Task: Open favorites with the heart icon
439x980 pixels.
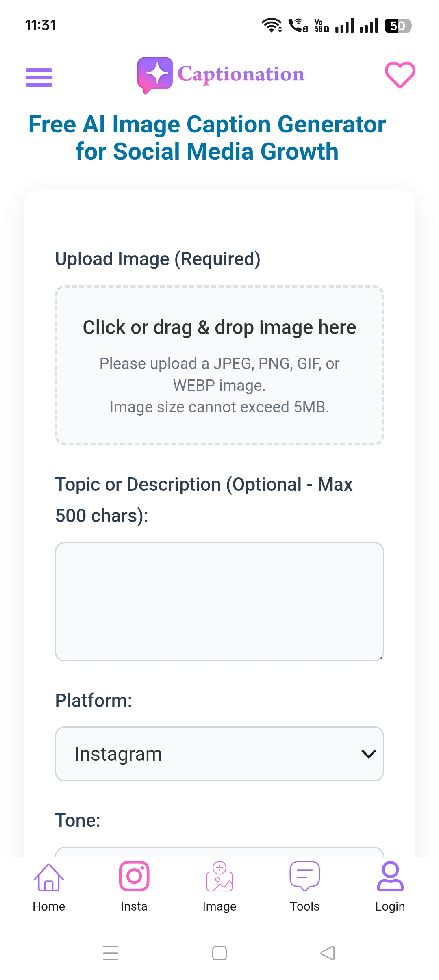Action: pos(400,74)
